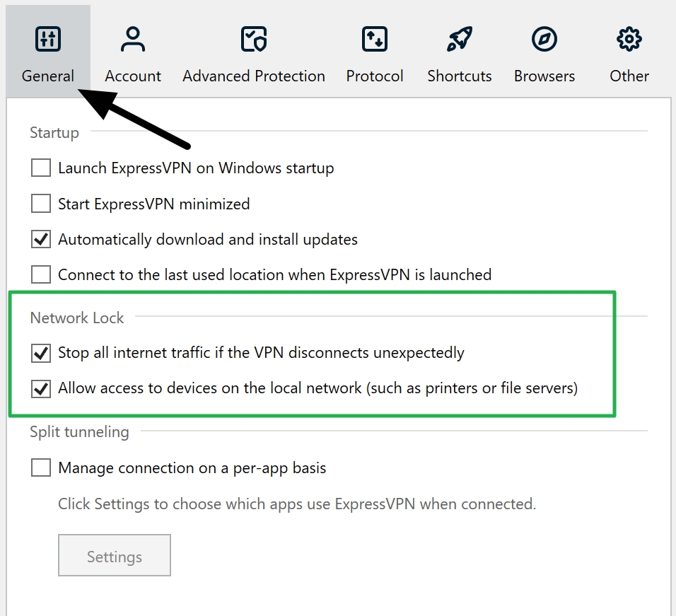
Task: Uncheck allow access to local network devices
Action: coord(40,388)
